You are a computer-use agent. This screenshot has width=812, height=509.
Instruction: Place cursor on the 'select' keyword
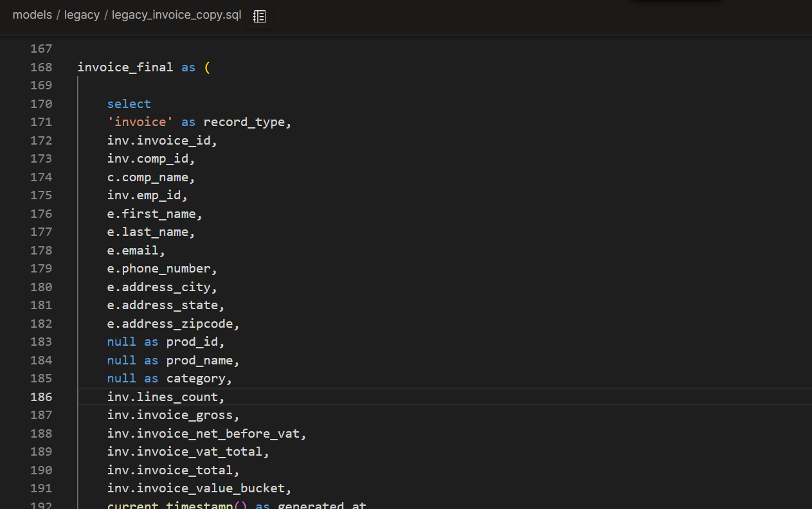point(129,103)
